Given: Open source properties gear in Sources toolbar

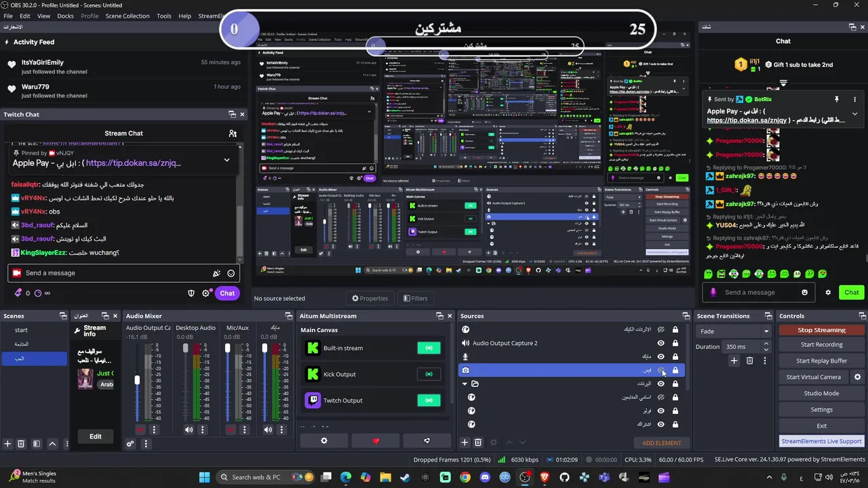Looking at the screenshot, I should coord(494,443).
